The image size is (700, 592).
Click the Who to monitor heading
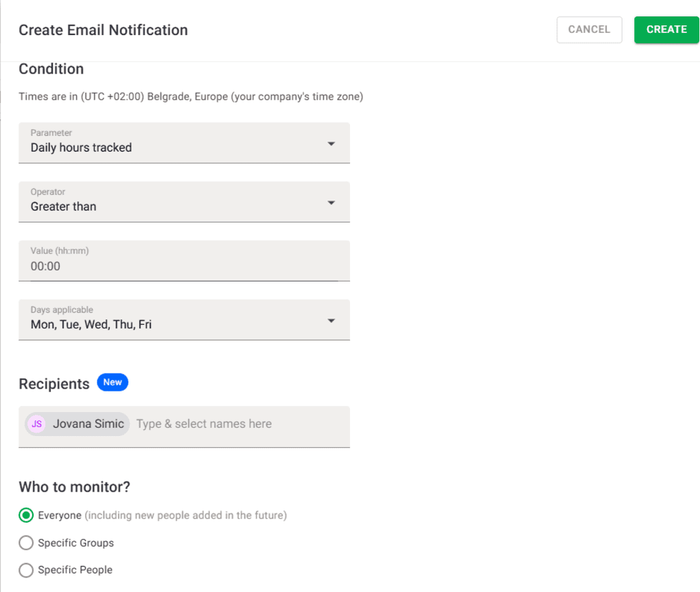pos(73,486)
